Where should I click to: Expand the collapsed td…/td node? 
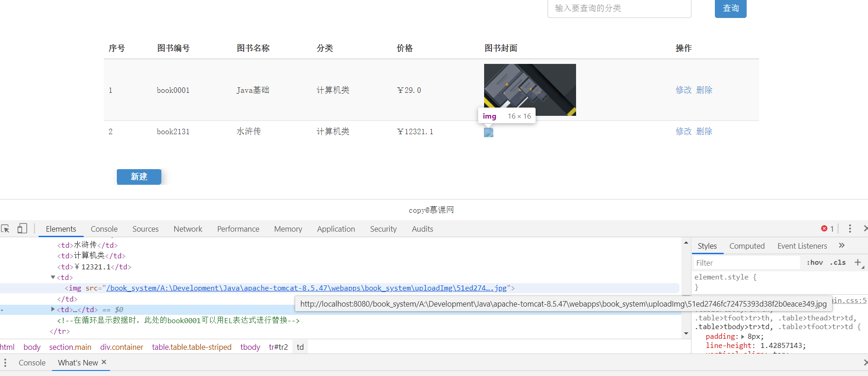click(x=53, y=309)
